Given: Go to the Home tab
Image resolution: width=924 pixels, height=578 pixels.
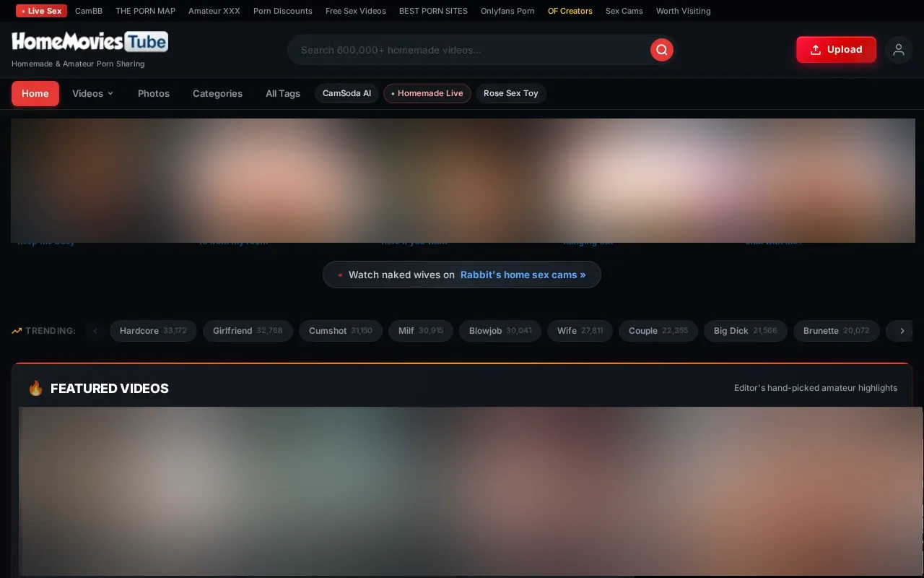Looking at the screenshot, I should click(35, 93).
